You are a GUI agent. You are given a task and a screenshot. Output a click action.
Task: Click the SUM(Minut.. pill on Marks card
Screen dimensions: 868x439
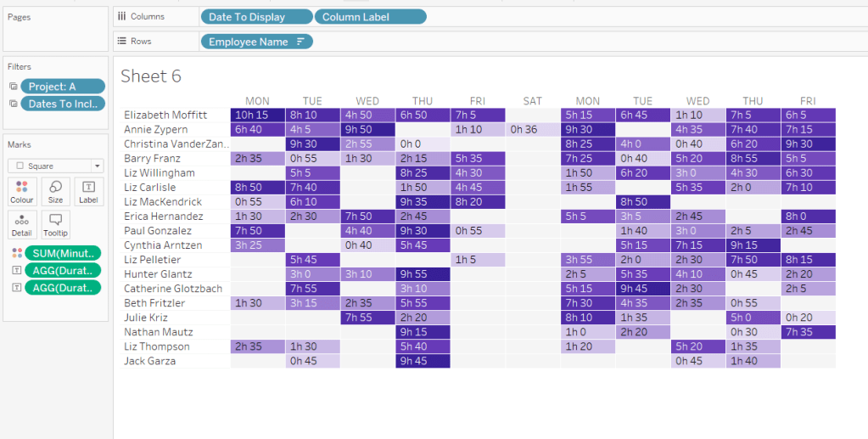[x=64, y=253]
